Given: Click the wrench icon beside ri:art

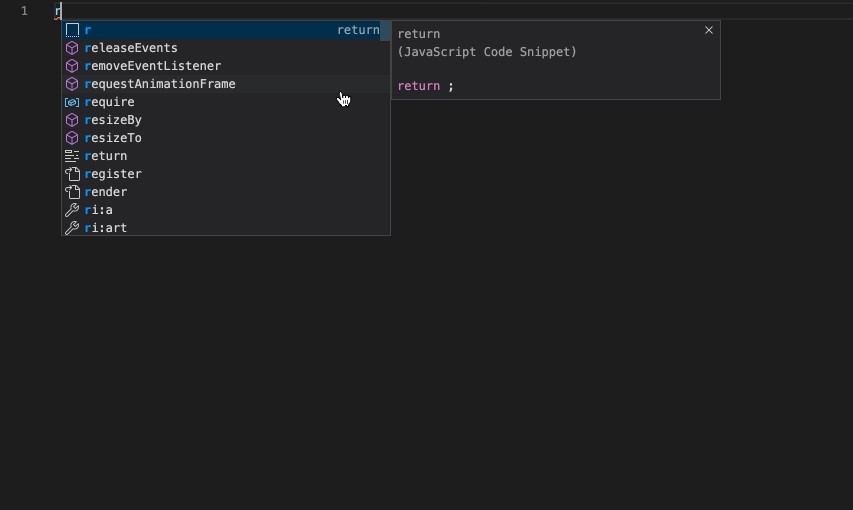Looking at the screenshot, I should pyautogui.click(x=72, y=228).
